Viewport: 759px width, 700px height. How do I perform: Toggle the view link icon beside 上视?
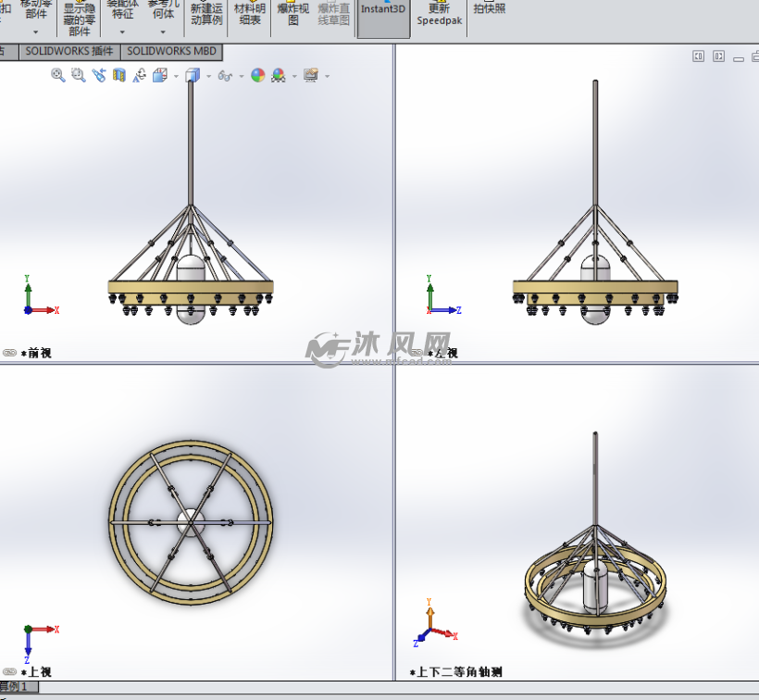pos(9,671)
